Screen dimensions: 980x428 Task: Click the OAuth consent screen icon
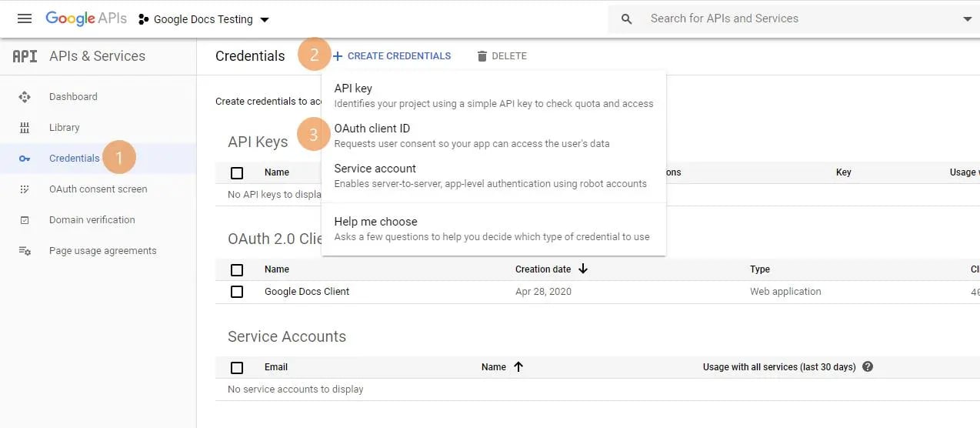(25, 189)
